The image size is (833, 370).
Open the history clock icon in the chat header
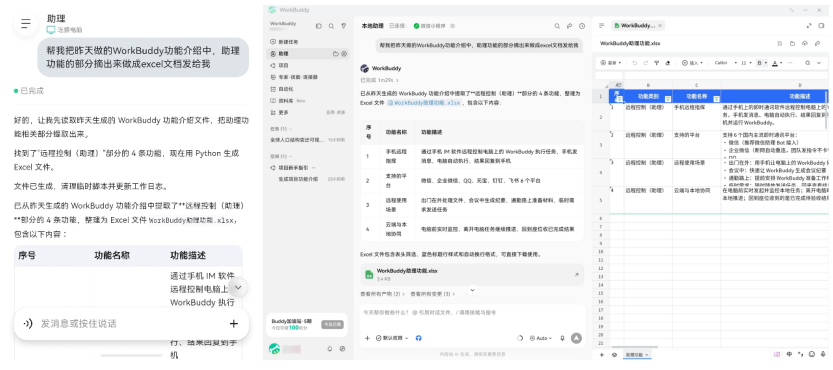click(x=582, y=26)
